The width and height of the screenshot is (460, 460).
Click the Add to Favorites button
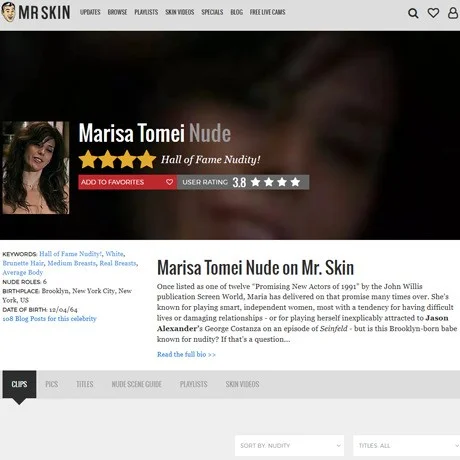tap(128, 182)
